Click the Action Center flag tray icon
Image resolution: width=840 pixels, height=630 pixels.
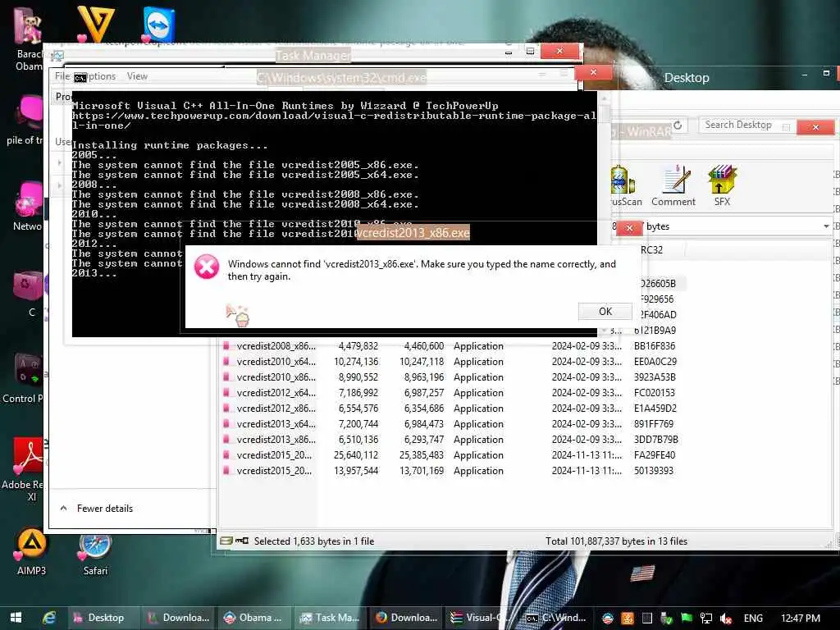point(687,618)
